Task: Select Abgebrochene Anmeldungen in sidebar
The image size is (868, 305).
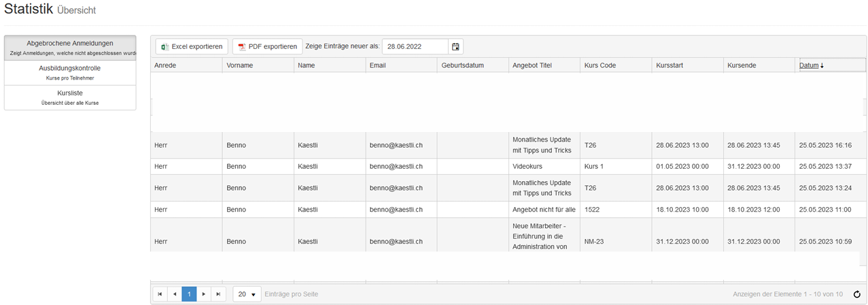Action: (70, 44)
